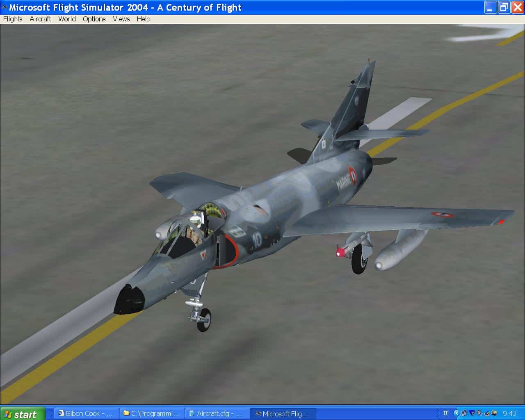The width and height of the screenshot is (525, 420).
Task: Open the World menu
Action: 67,19
